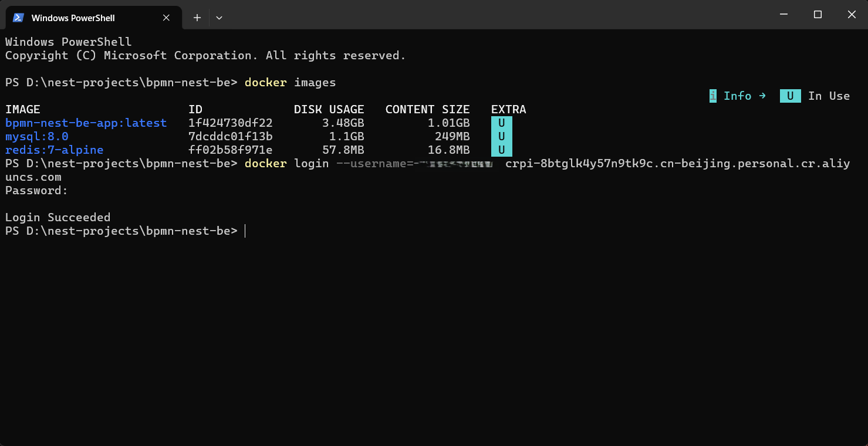
Task: Click the 16.8MB content size value
Action: click(x=449, y=150)
